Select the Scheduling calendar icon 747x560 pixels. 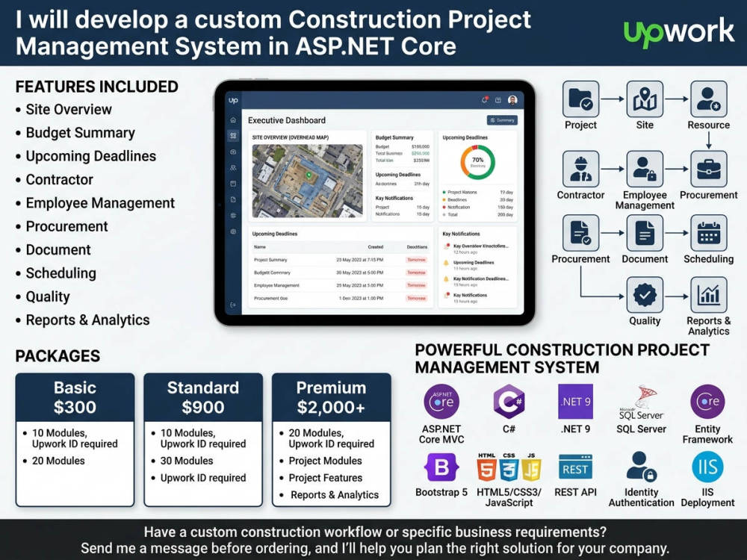[x=708, y=233]
